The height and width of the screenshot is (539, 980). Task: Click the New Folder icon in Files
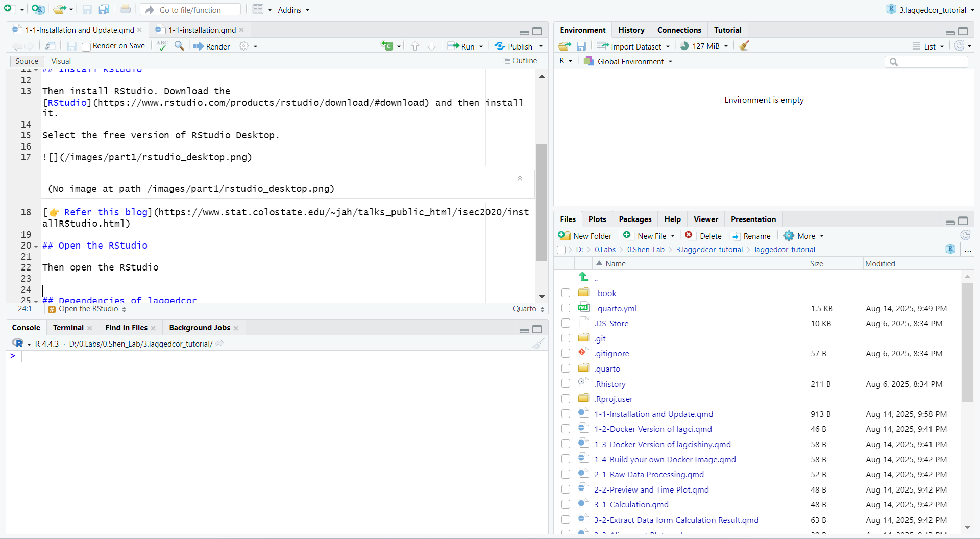(x=565, y=236)
